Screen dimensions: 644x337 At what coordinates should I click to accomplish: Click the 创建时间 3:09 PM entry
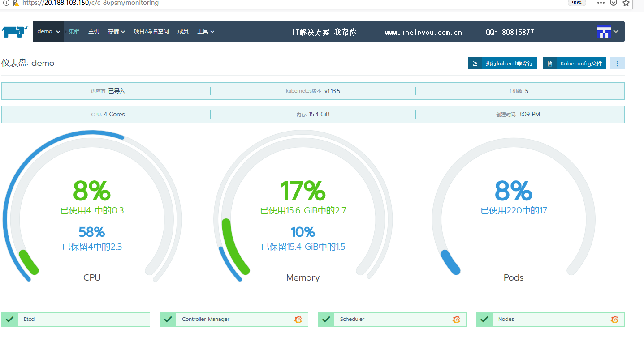click(518, 114)
